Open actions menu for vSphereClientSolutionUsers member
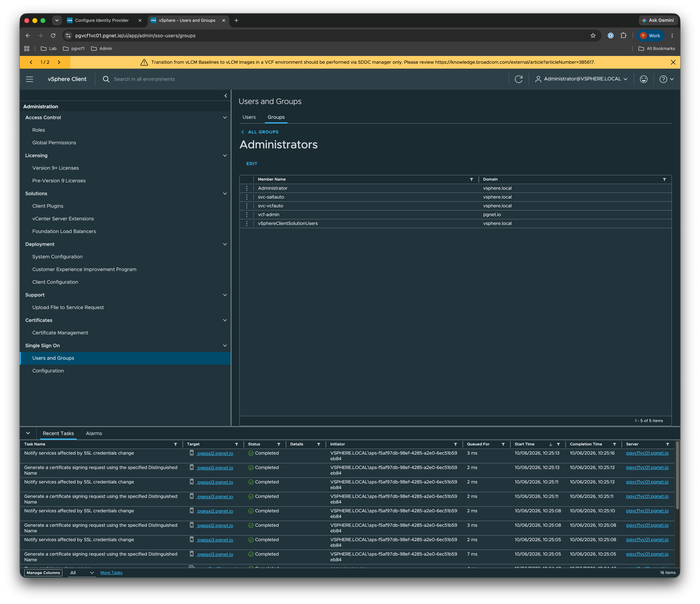700x604 pixels. pos(247,223)
